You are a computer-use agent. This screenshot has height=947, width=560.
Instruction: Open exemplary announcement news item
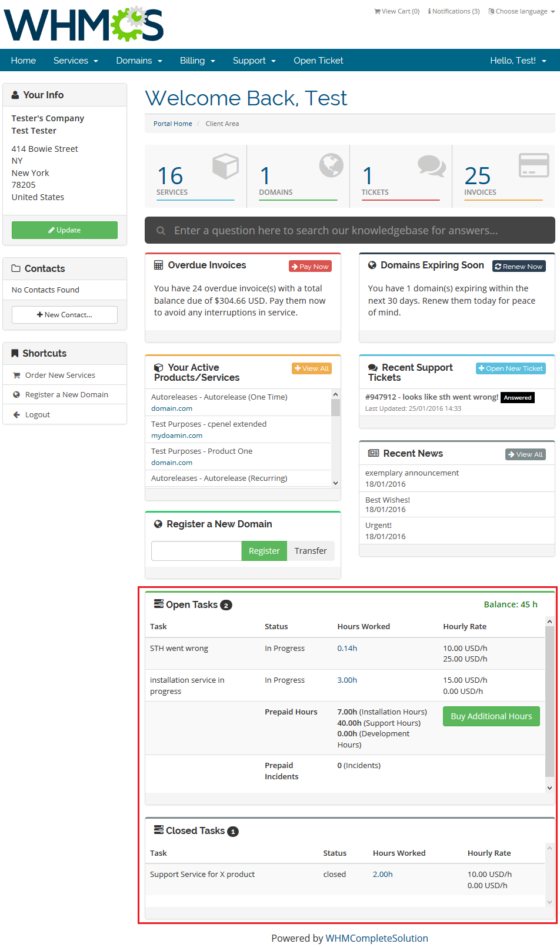click(412, 473)
